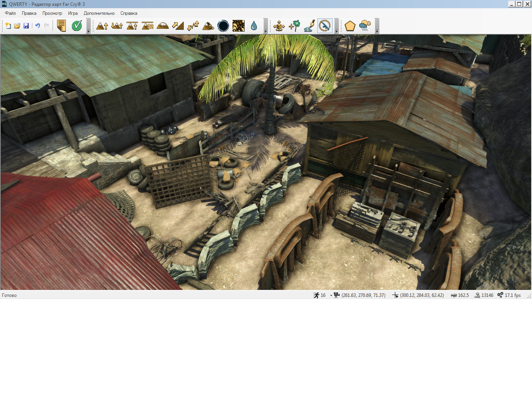Open the Правка menu
Image resolution: width=532 pixels, height=399 pixels.
pyautogui.click(x=29, y=13)
